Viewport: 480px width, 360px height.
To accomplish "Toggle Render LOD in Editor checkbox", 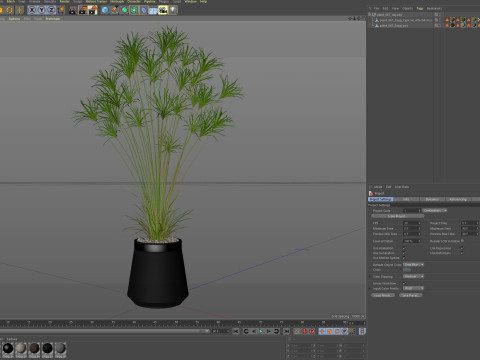I will click(x=462, y=241).
